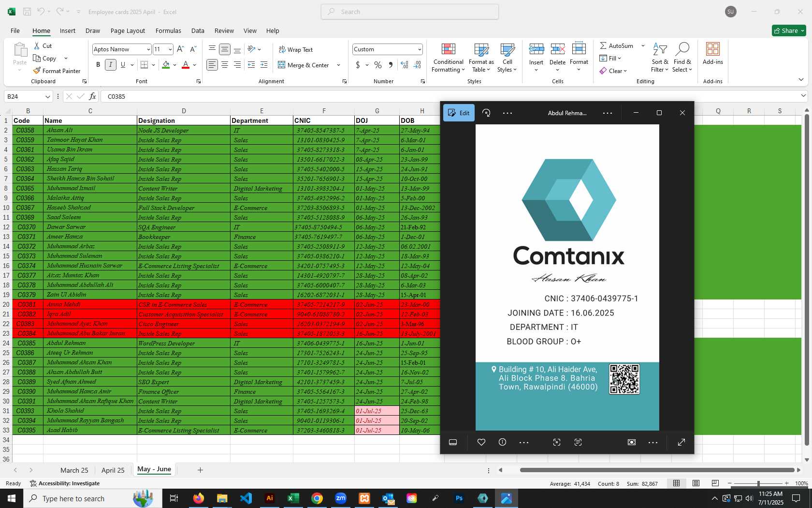Toggle Center horizontal alignment
This screenshot has height=508, width=812.
click(225, 65)
